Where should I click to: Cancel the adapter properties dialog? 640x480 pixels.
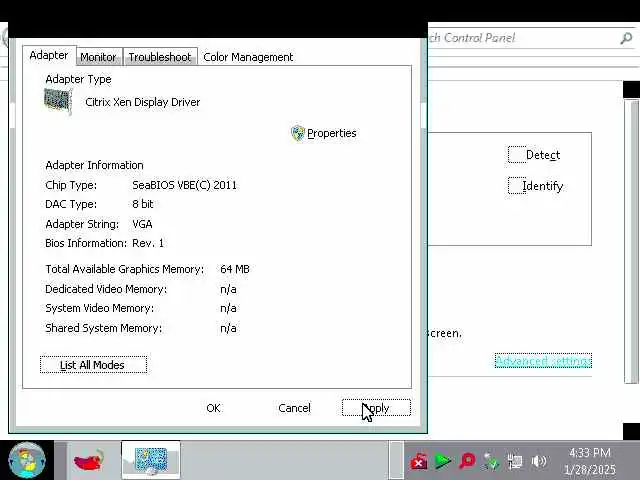[x=294, y=408]
